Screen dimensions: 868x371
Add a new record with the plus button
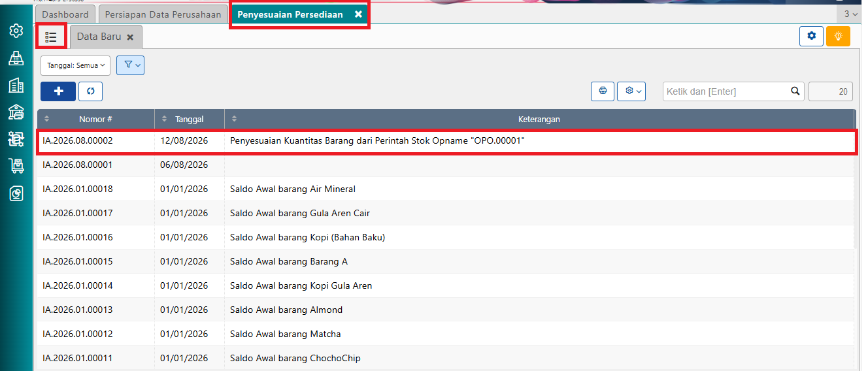(58, 91)
